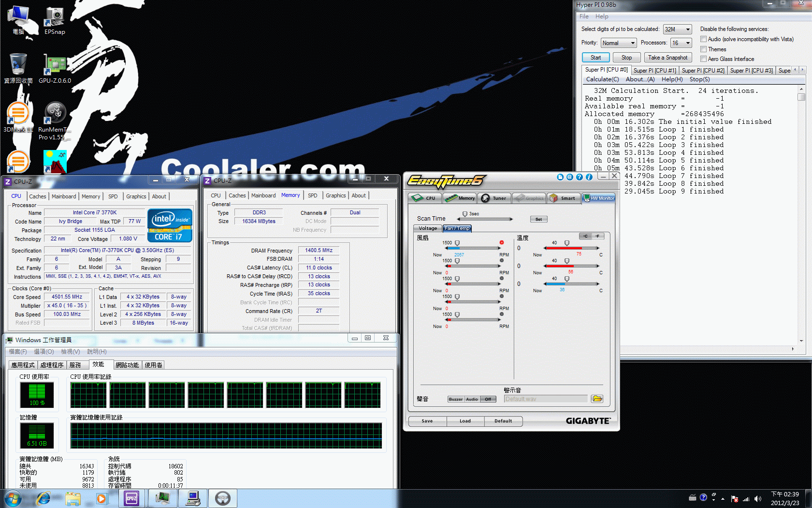812x508 pixels.
Task: Click the red fan alarm indicator in EasyTune6
Action: [502, 242]
